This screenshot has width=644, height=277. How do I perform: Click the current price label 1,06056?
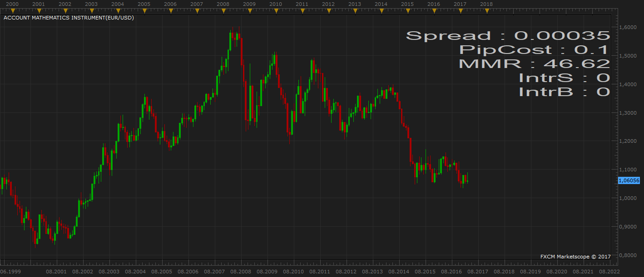pyautogui.click(x=629, y=180)
